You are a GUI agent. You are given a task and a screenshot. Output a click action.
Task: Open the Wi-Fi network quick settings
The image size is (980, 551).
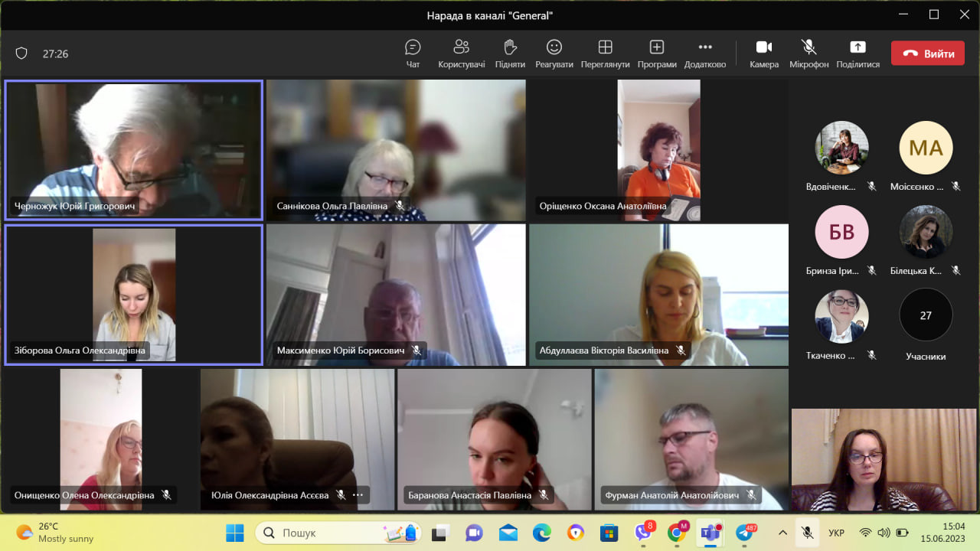(x=865, y=533)
